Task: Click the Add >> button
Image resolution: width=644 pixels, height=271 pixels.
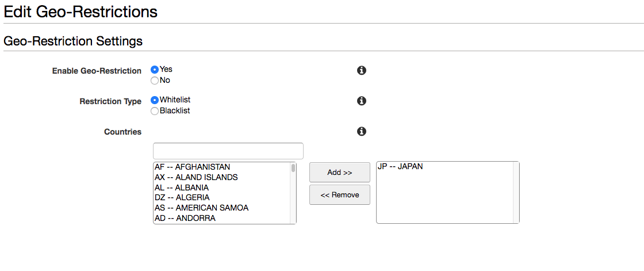Action: tap(340, 172)
